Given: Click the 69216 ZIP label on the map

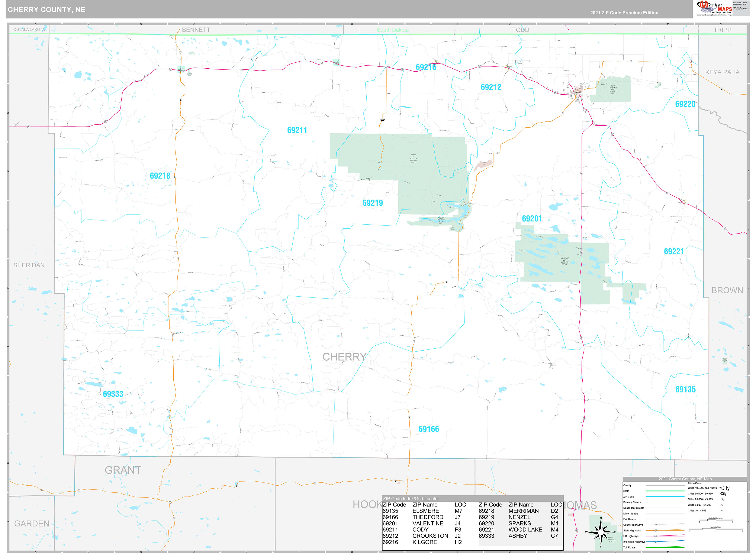Looking at the screenshot, I should click(426, 67).
